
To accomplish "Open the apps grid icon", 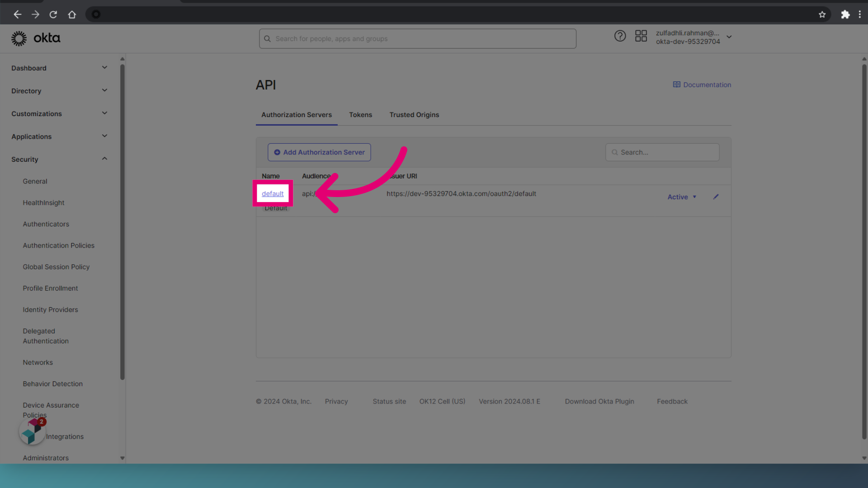I will tap(641, 36).
